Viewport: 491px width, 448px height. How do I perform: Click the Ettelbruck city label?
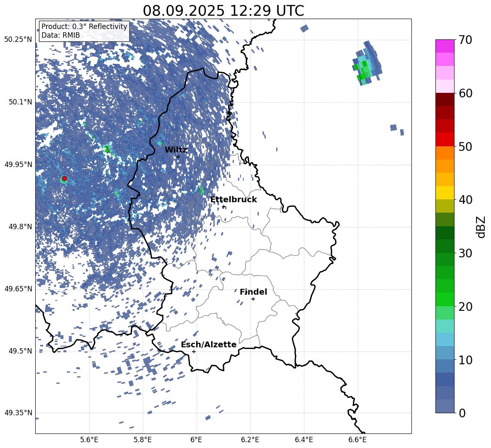(x=233, y=199)
